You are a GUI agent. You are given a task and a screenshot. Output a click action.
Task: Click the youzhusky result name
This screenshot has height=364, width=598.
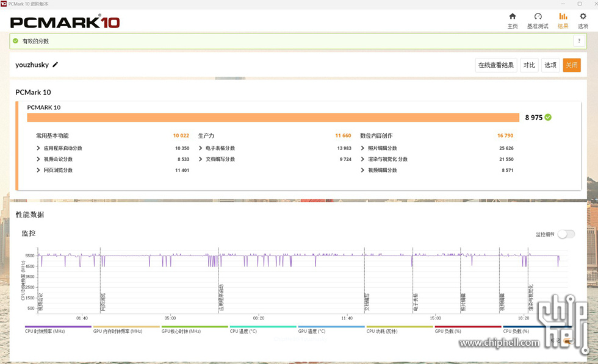pos(32,65)
